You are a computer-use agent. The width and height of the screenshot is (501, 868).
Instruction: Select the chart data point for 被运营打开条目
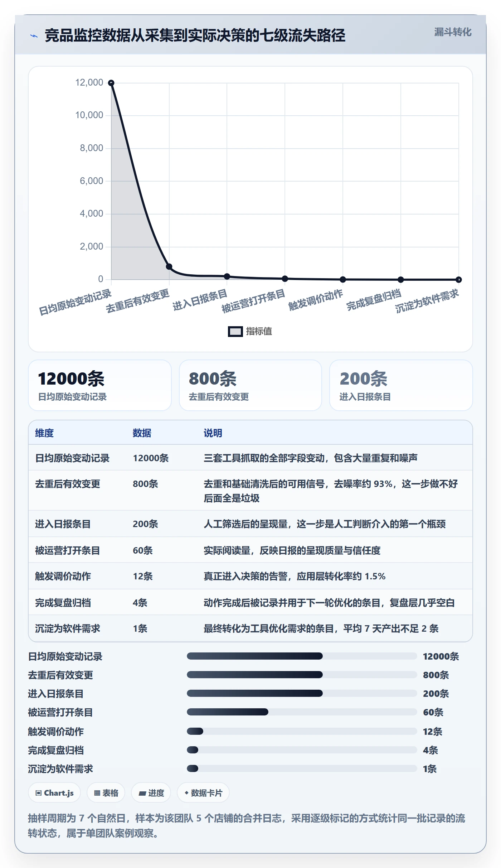(285, 279)
